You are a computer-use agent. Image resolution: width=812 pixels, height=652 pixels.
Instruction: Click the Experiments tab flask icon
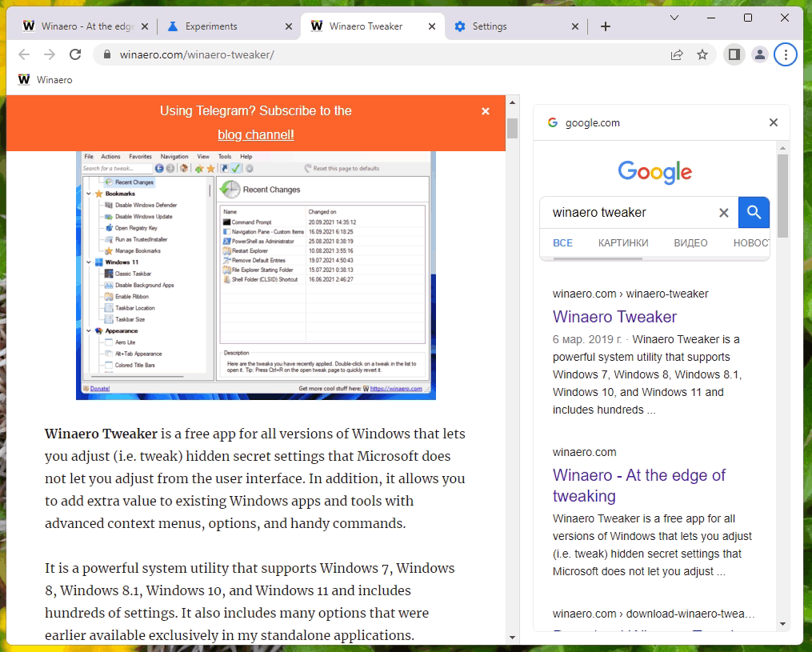(173, 26)
